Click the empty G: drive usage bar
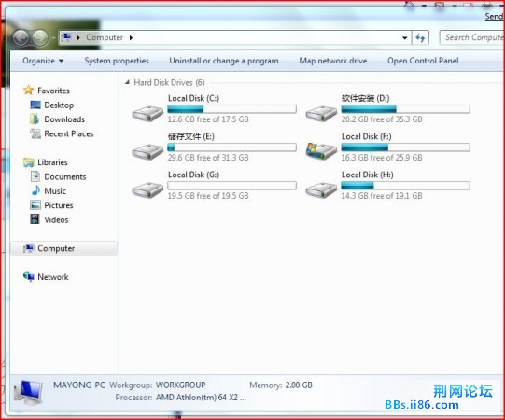The width and height of the screenshot is (505, 420). [x=231, y=186]
